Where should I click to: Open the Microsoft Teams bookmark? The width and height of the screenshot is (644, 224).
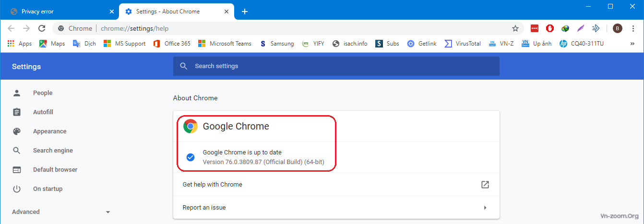click(x=225, y=44)
